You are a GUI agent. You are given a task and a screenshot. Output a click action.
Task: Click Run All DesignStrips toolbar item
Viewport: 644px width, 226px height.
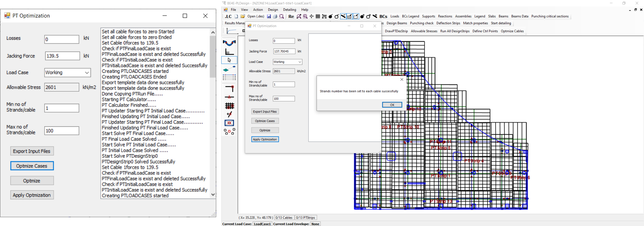[x=455, y=31]
